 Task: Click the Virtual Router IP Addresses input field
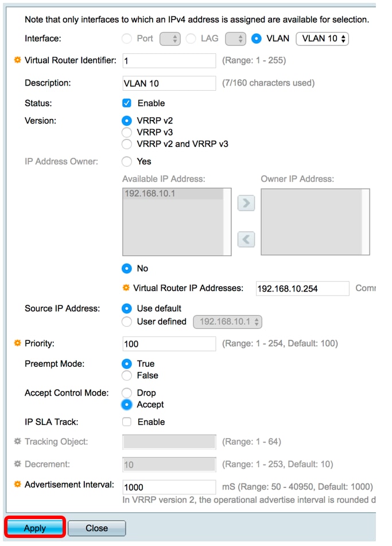302,288
